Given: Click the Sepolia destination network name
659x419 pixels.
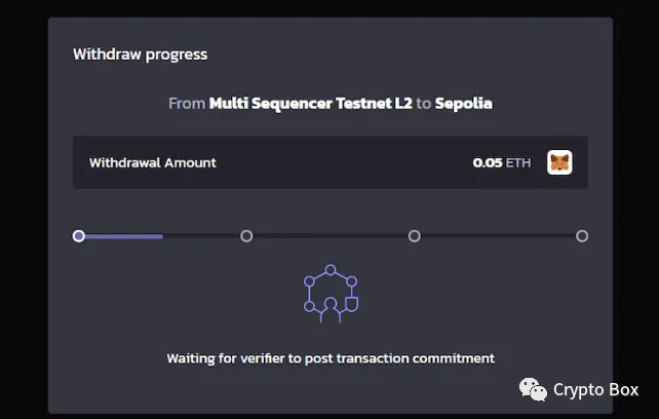Looking at the screenshot, I should (x=463, y=103).
